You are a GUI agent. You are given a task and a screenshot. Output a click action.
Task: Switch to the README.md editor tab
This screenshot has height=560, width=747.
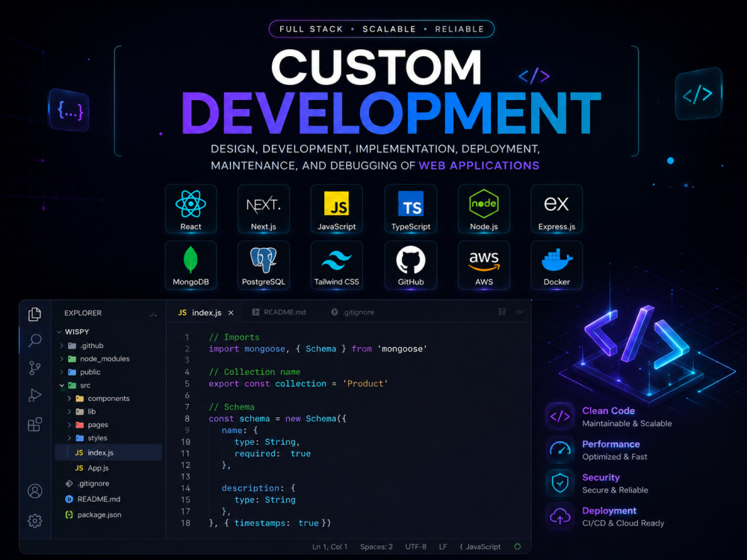click(279, 312)
